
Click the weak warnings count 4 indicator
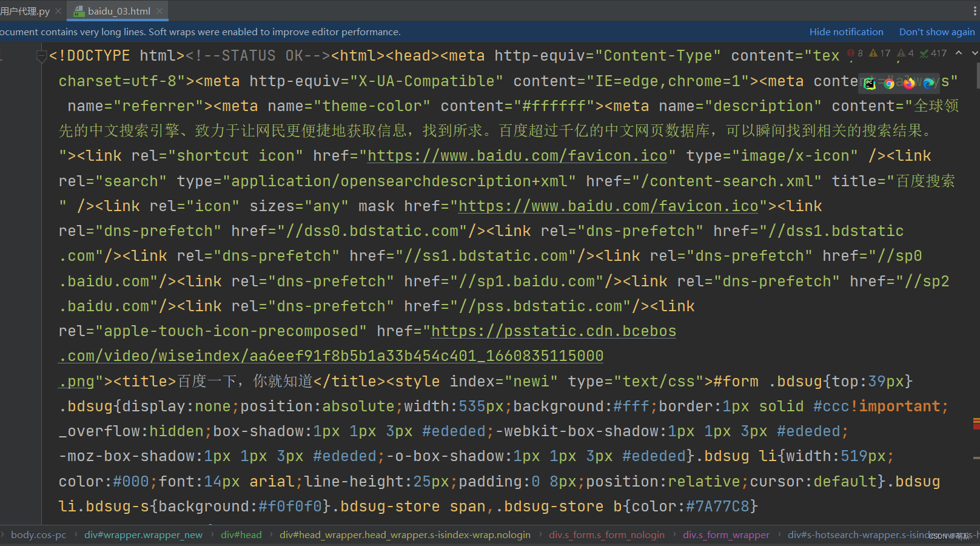click(x=905, y=53)
